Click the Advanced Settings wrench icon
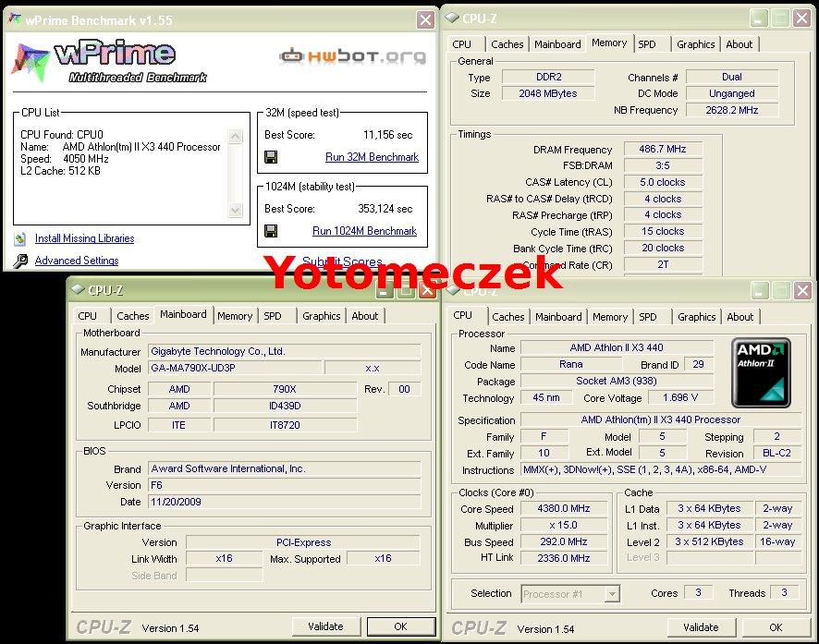Image resolution: width=819 pixels, height=644 pixels. pyautogui.click(x=20, y=261)
